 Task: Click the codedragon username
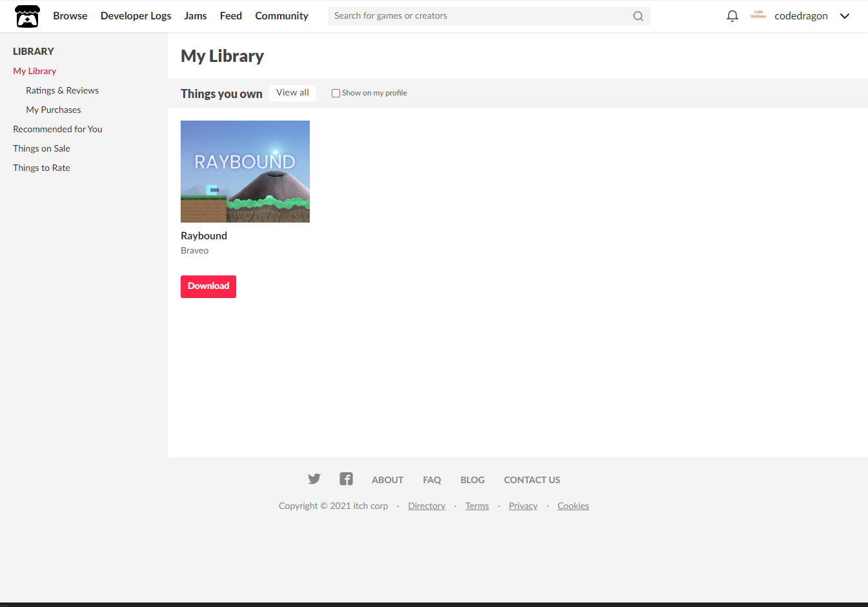tap(801, 16)
